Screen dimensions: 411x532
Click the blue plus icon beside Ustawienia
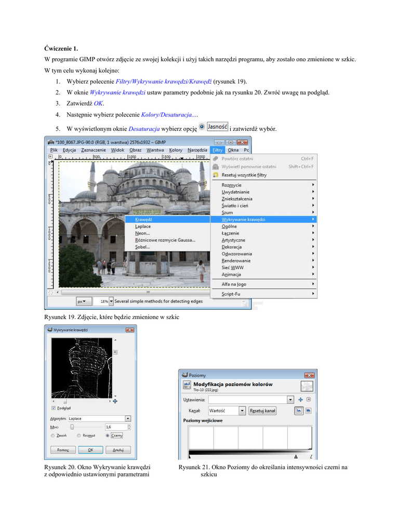[300, 400]
